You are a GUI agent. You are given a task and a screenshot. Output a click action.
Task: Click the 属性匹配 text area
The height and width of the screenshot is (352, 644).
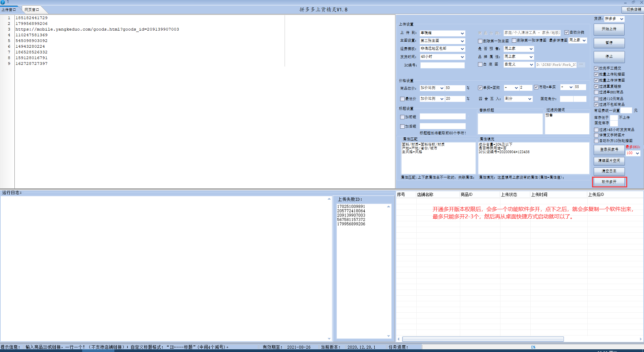coord(438,158)
